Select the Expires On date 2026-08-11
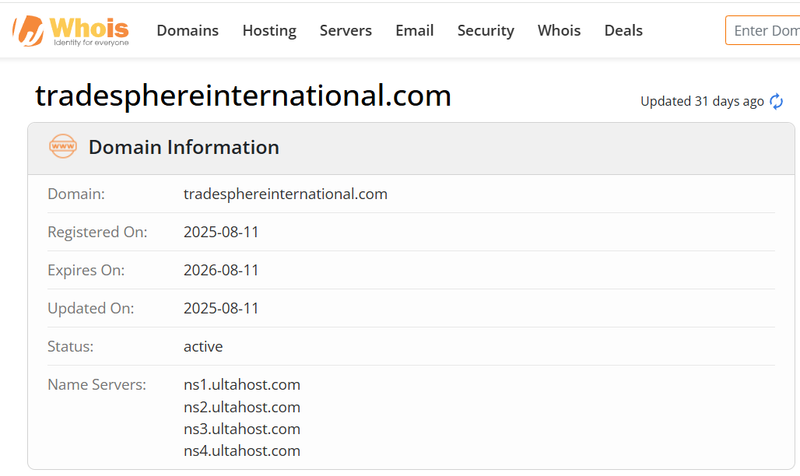 [221, 270]
